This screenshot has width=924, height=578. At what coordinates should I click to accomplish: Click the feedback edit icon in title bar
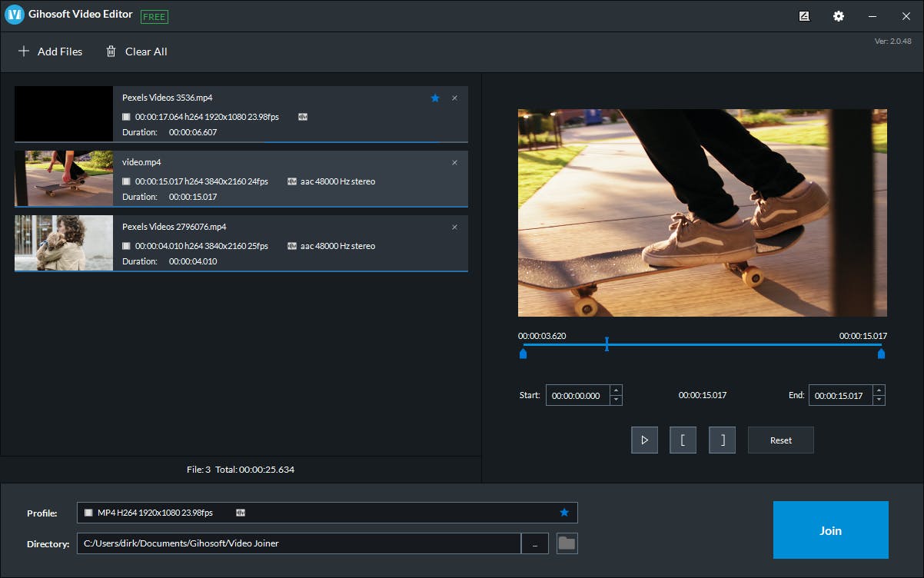point(804,16)
